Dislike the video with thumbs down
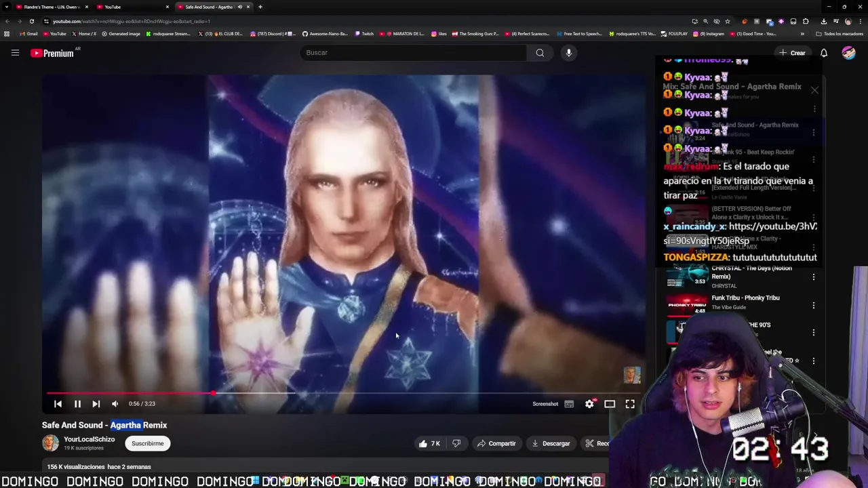 click(456, 443)
